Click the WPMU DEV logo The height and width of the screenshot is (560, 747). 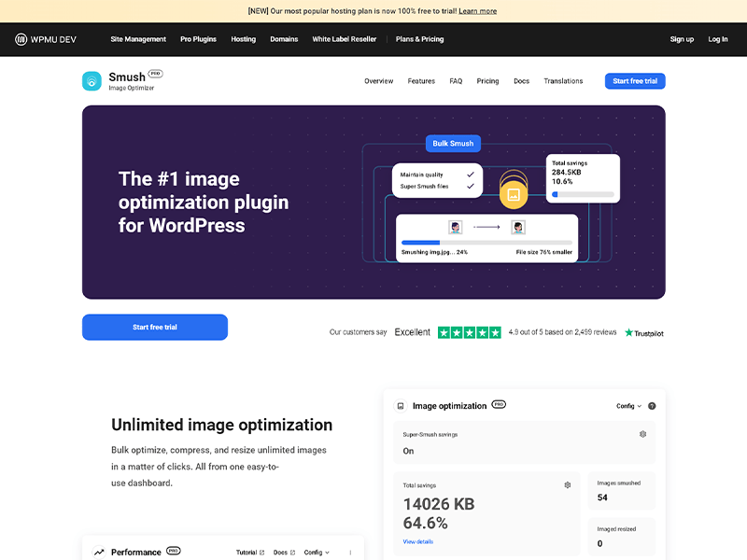point(46,39)
